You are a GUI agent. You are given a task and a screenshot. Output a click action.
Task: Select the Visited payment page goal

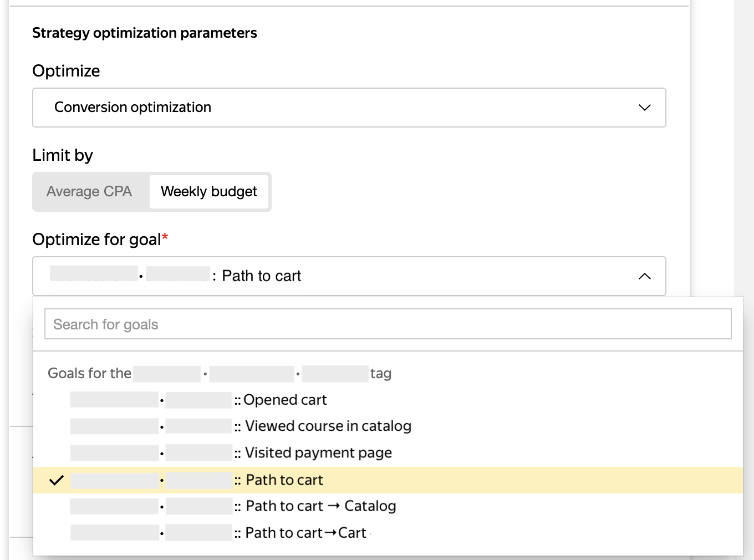coord(318,452)
